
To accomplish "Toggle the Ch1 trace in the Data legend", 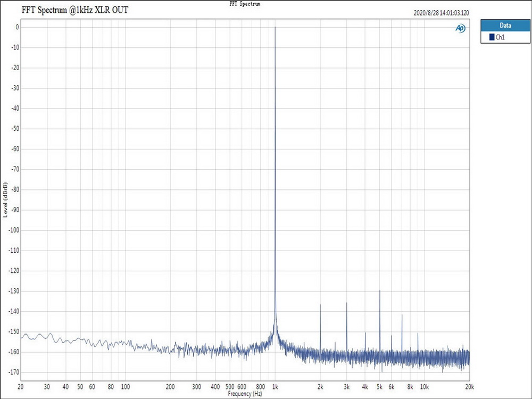I will pos(498,37).
